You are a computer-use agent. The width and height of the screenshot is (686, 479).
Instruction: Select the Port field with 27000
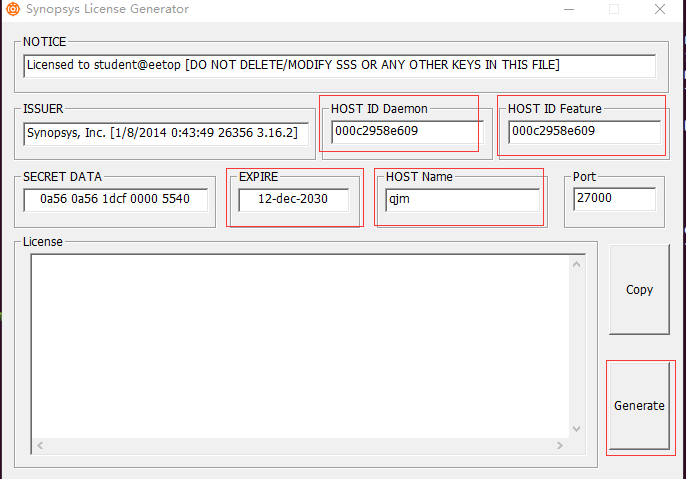click(x=615, y=199)
